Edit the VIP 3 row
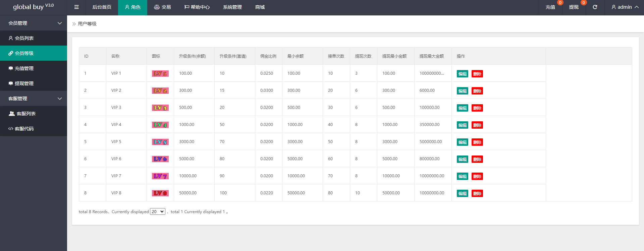 [463, 108]
